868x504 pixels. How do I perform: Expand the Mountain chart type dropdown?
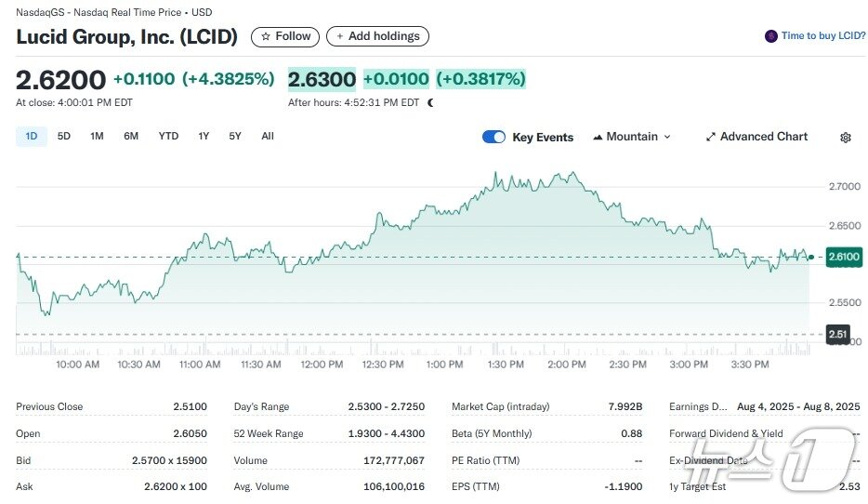[x=665, y=137]
